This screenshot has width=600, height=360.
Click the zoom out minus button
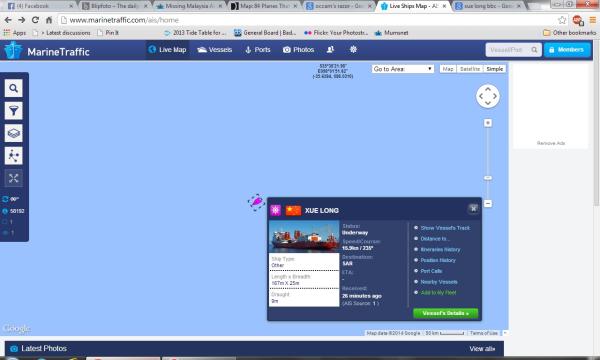488,204
